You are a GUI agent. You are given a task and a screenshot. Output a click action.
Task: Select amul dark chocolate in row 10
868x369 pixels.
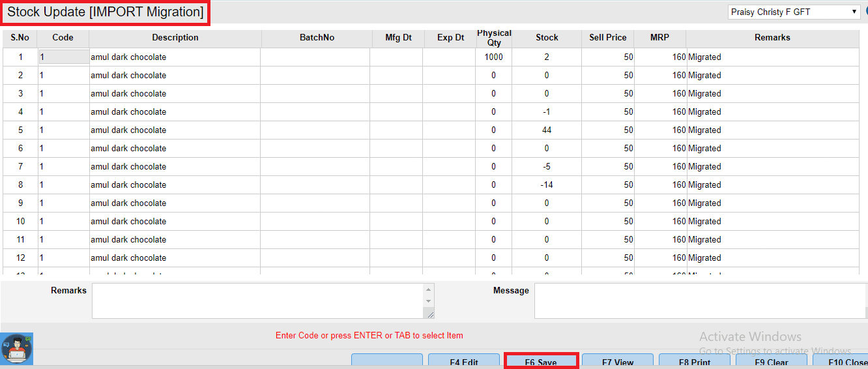click(x=128, y=221)
